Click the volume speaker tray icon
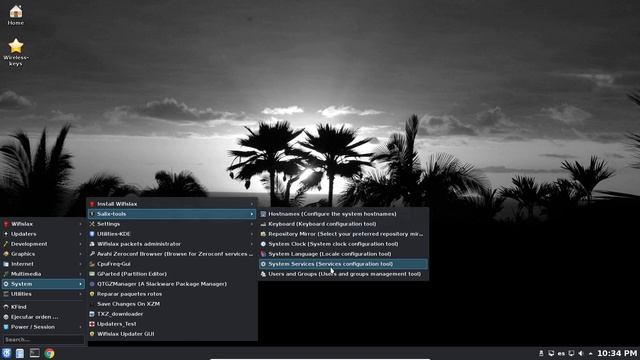The image size is (640, 360). pos(581,353)
